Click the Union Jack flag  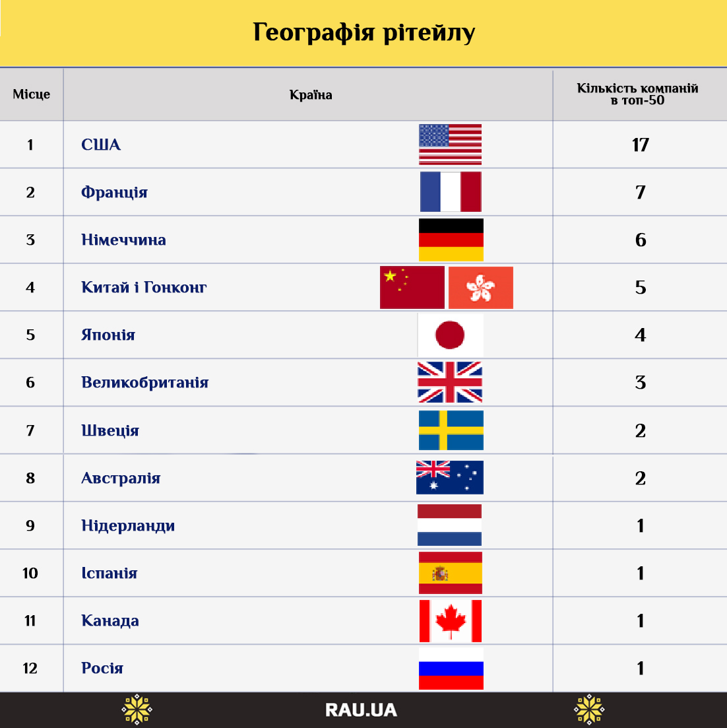(450, 382)
